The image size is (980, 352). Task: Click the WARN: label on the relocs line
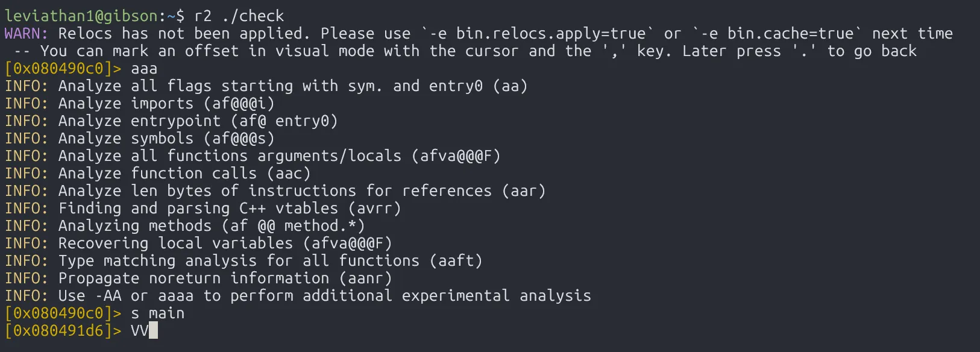coord(27,33)
